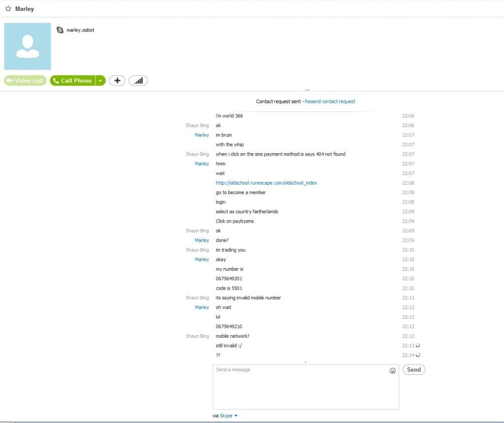
Task: Click Marley's profile avatar picture
Action: coord(28,46)
